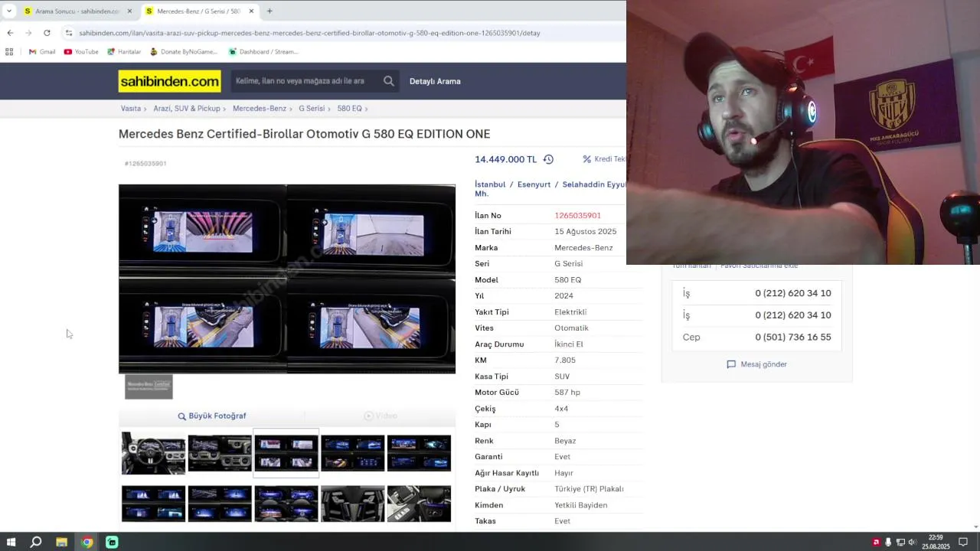
Task: Click the main listing photo
Action: [287, 279]
